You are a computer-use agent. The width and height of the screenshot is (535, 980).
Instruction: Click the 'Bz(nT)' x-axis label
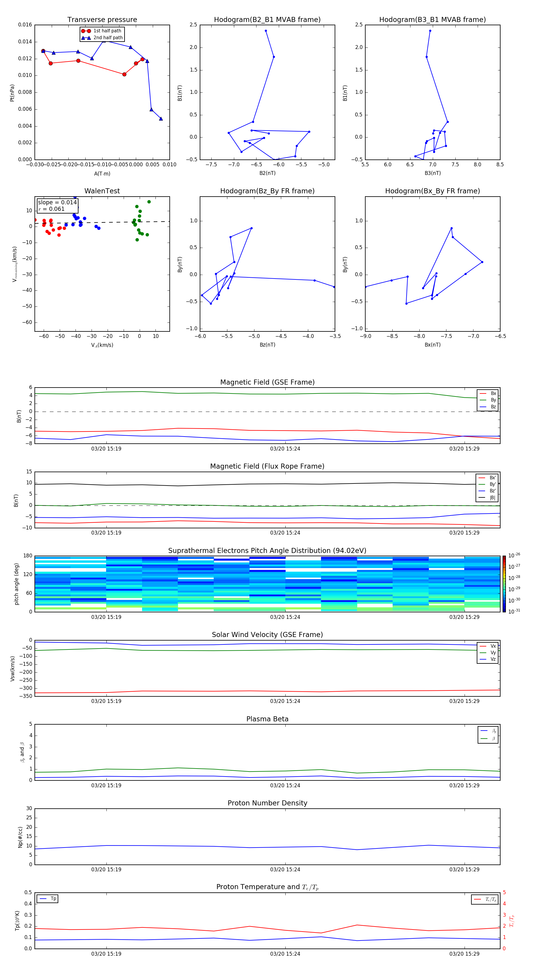coord(267,345)
